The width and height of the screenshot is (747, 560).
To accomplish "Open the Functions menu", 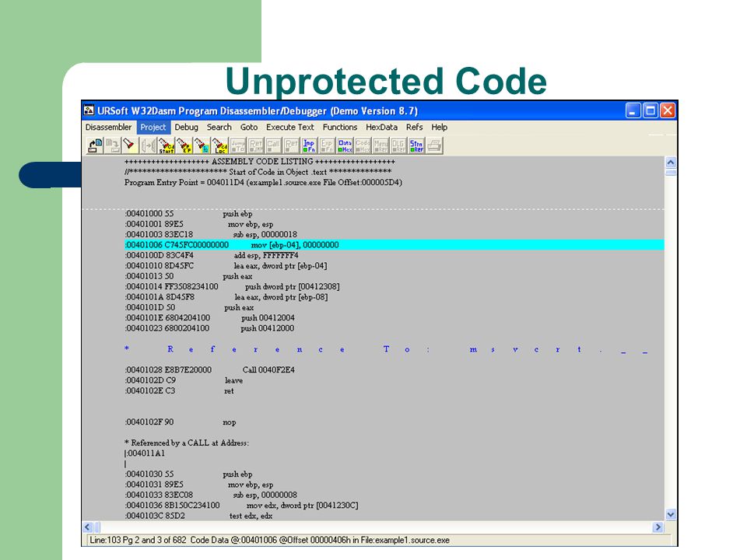I will click(340, 127).
